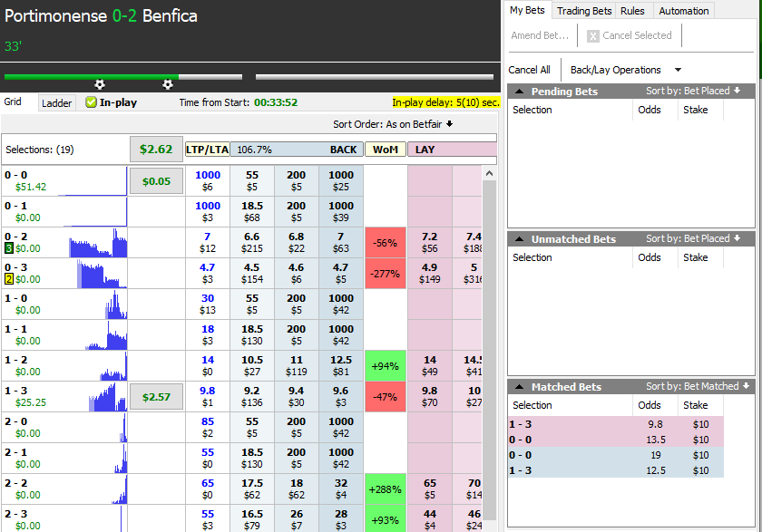Lay 1 - 3 at odds 9.8 $70

point(430,397)
